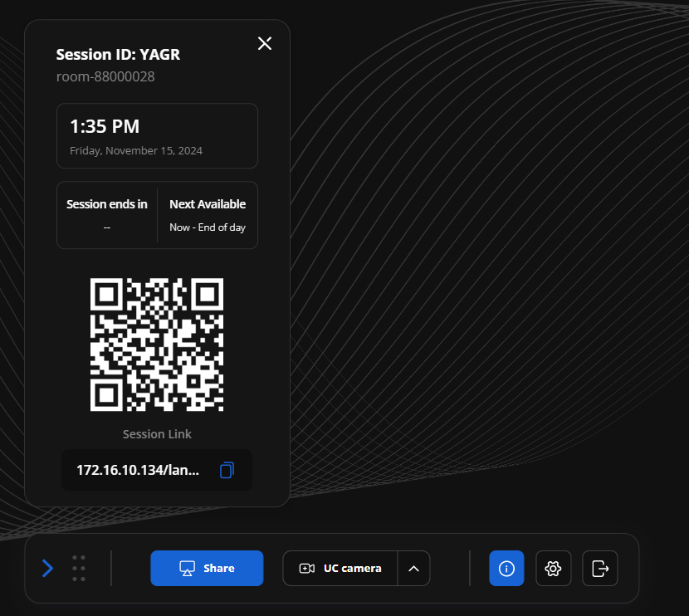Click the Friday, November 15, 2024 date
This screenshot has height=616, width=689.
[x=136, y=151]
